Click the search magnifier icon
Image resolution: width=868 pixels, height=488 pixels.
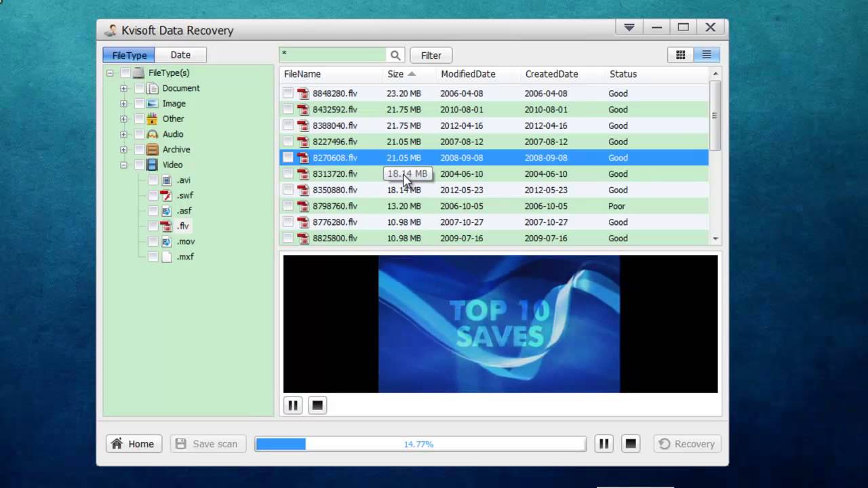395,56
